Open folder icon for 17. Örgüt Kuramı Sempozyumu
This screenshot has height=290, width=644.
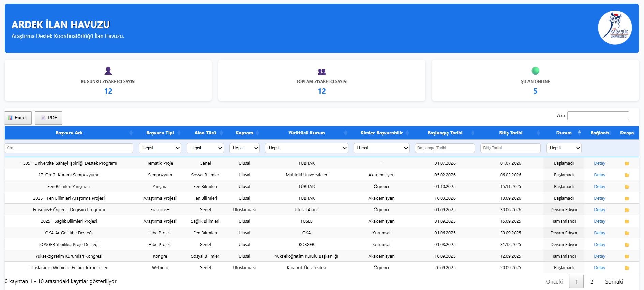(x=627, y=175)
